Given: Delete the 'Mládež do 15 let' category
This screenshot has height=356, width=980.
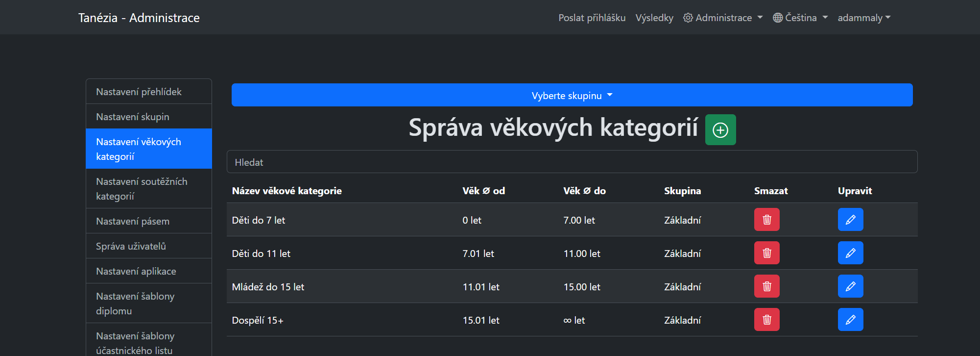Looking at the screenshot, I should (766, 286).
